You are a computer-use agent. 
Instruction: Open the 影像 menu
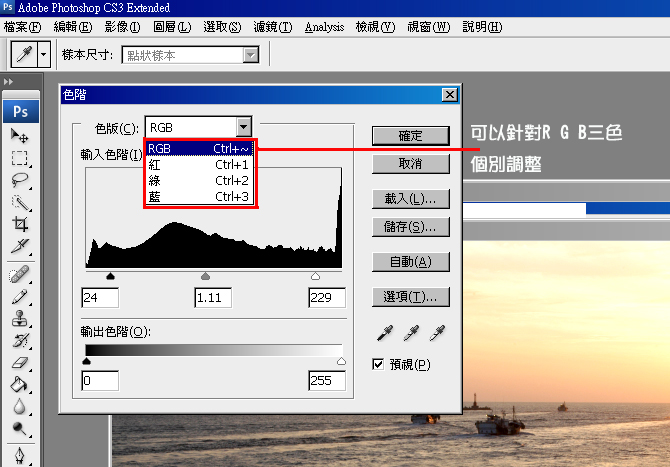pyautogui.click(x=122, y=27)
